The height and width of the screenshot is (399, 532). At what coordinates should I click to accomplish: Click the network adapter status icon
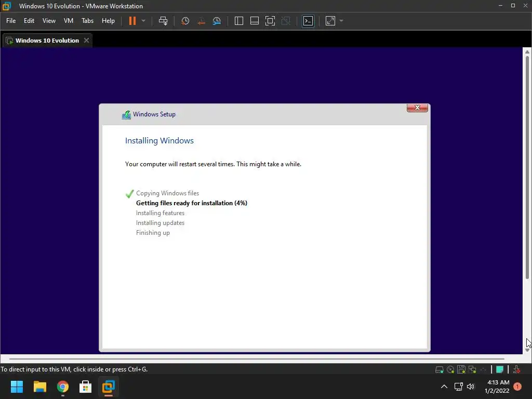[472, 369]
